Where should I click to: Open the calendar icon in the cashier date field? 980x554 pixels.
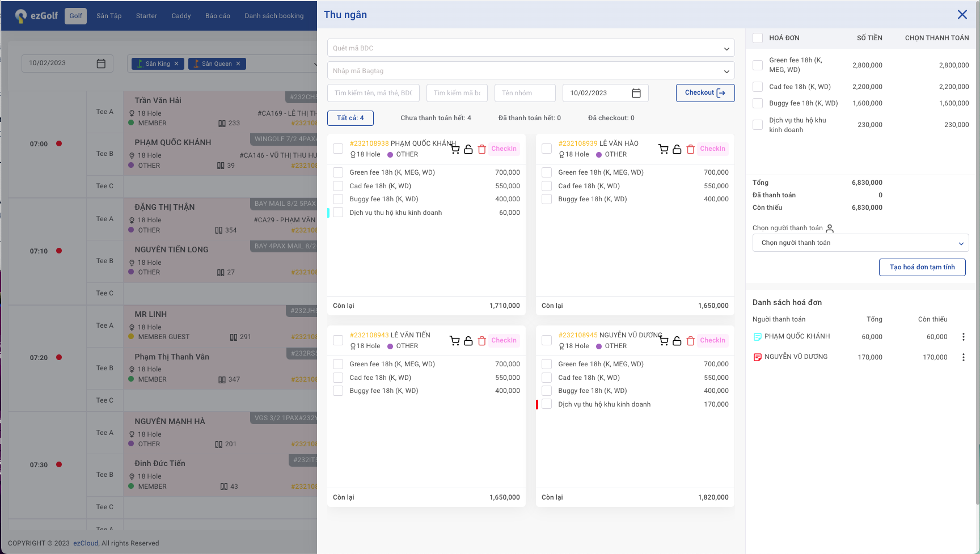click(636, 93)
